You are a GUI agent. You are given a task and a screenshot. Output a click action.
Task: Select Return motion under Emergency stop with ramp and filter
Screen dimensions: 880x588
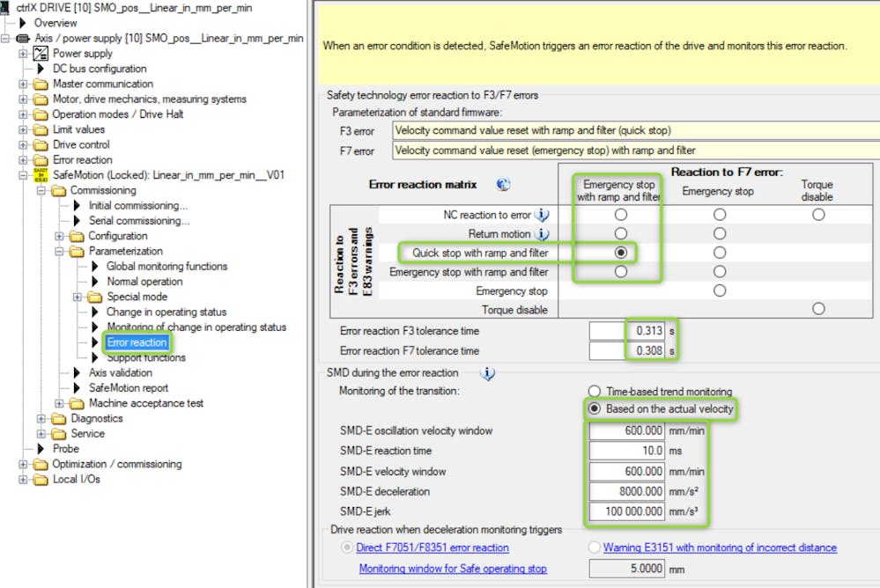(620, 233)
